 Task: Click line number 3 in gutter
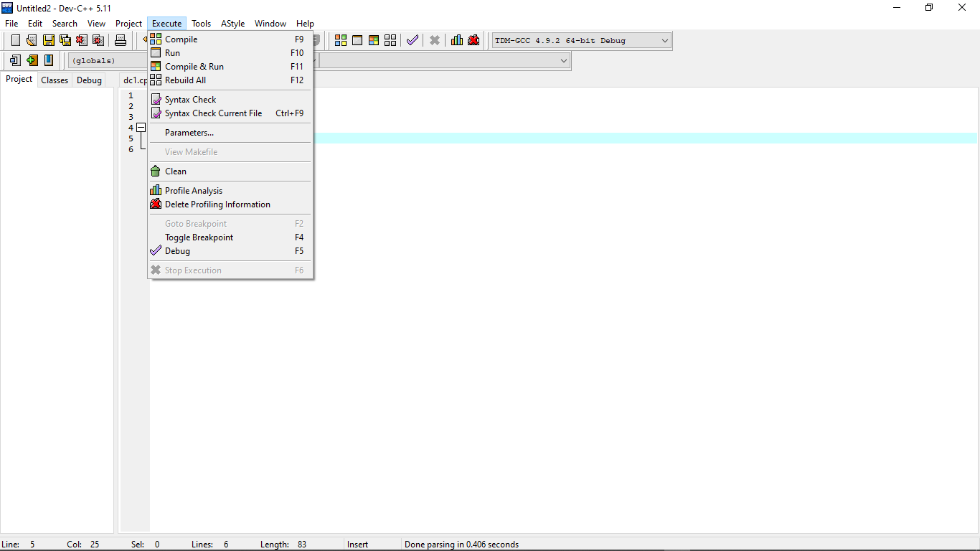point(131,117)
